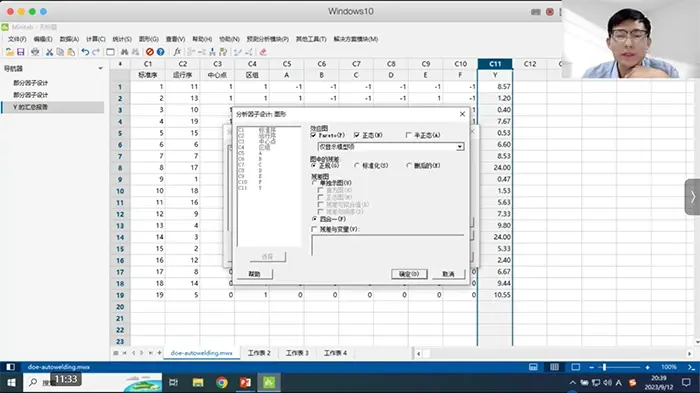This screenshot has height=393, width=700.
Task: Click the 残差与变量 variables input box
Action: 388,245
